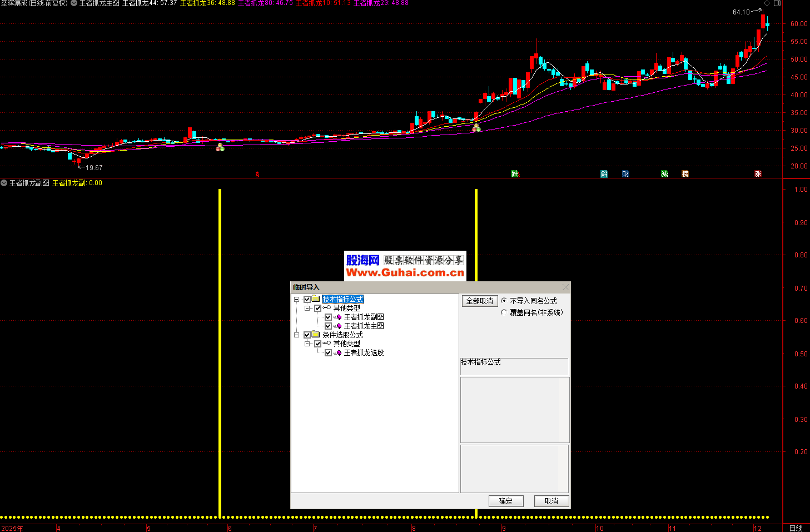Click the blue 财 event marker
The width and height of the screenshot is (810, 532).
625,174
